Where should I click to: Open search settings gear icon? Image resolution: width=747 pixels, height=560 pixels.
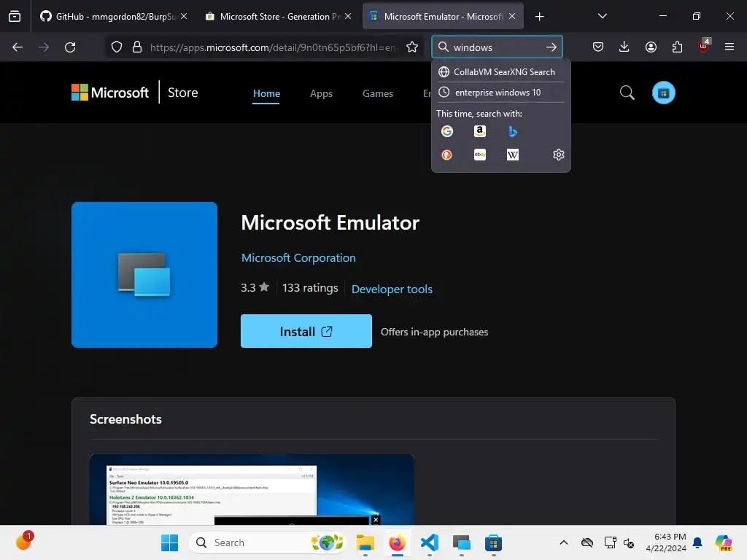(558, 155)
